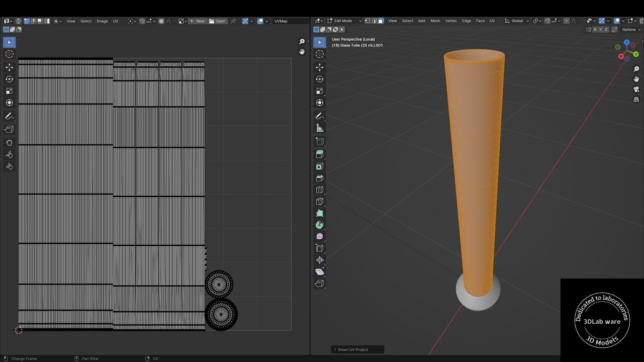The image size is (644, 362).
Task: Select the Loop Cut tool
Action: (x=319, y=190)
